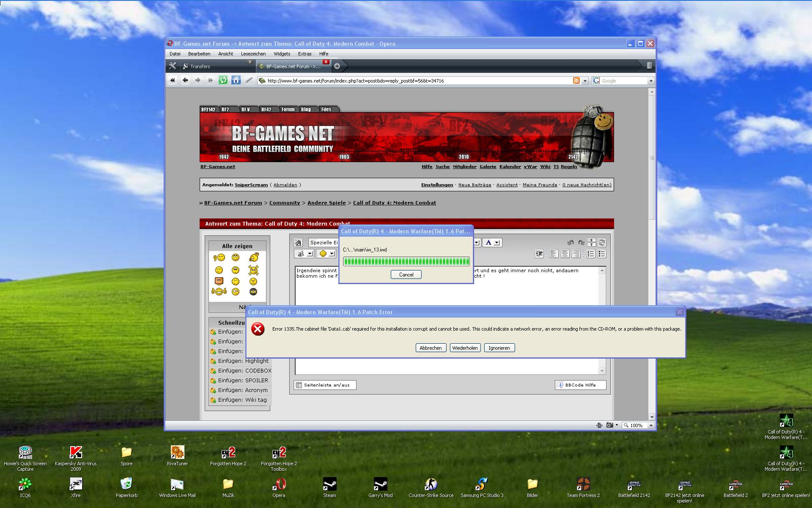
Task: Open Kaspersky Anti-Virus 2009 icon
Action: [76, 458]
